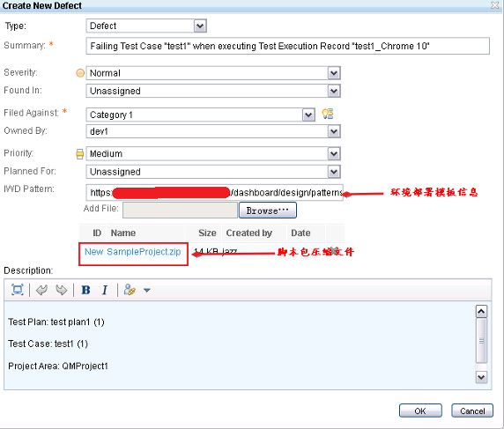504x429 pixels.
Task: Click the Cancel button
Action: 472,411
